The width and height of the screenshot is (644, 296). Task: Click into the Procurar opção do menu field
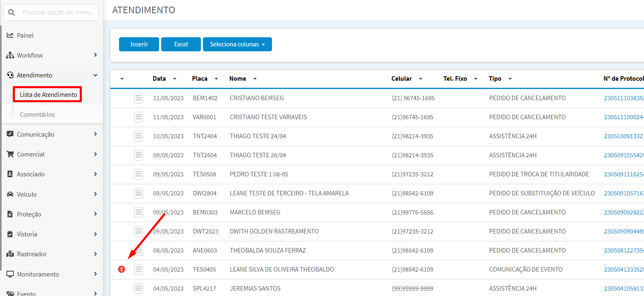(x=59, y=12)
